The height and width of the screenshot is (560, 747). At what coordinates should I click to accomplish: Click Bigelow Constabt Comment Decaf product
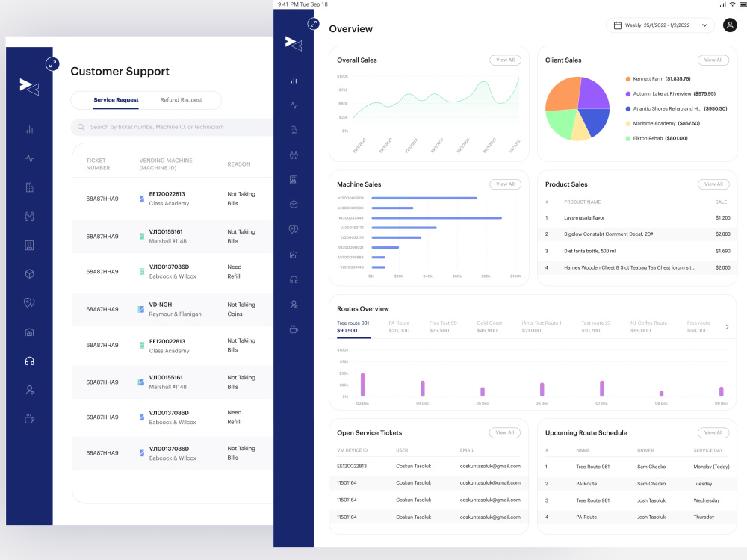coord(608,234)
